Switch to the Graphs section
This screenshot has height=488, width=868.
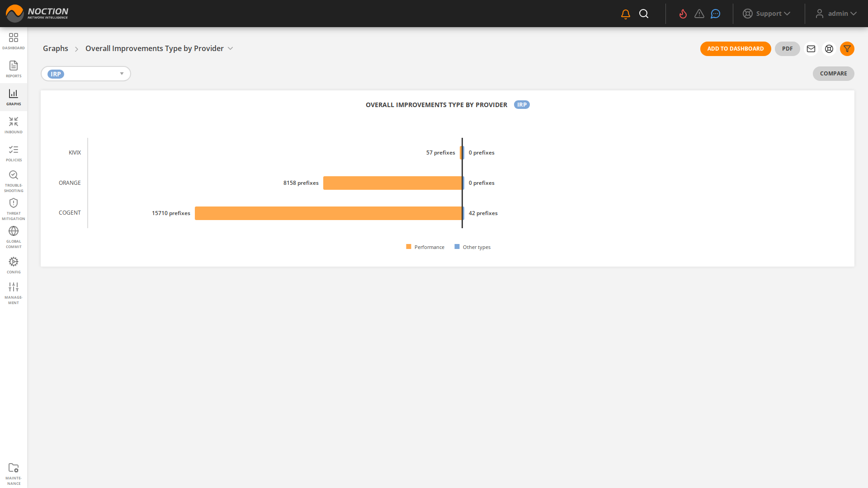point(14,97)
